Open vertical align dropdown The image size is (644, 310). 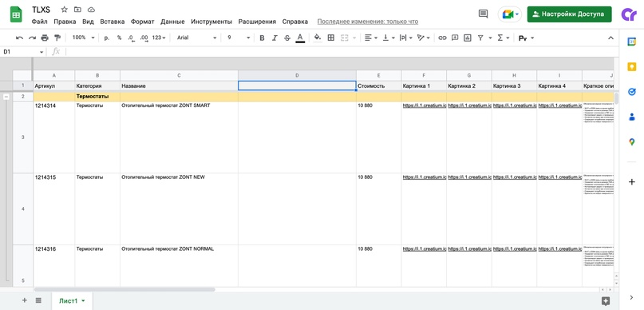click(389, 38)
